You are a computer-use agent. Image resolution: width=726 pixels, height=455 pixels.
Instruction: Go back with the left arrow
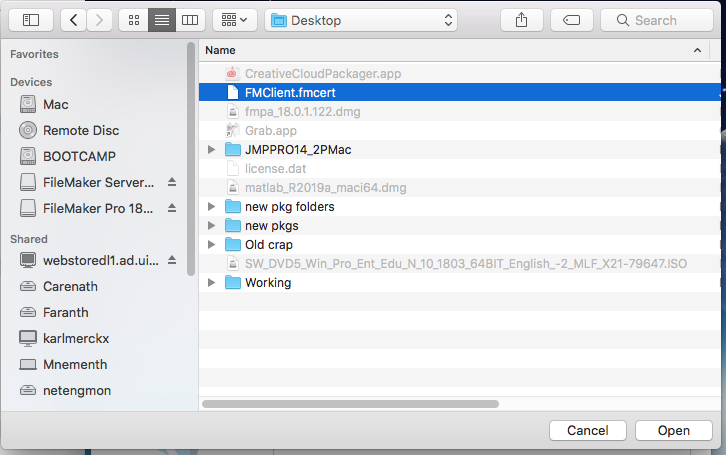tap(73, 20)
